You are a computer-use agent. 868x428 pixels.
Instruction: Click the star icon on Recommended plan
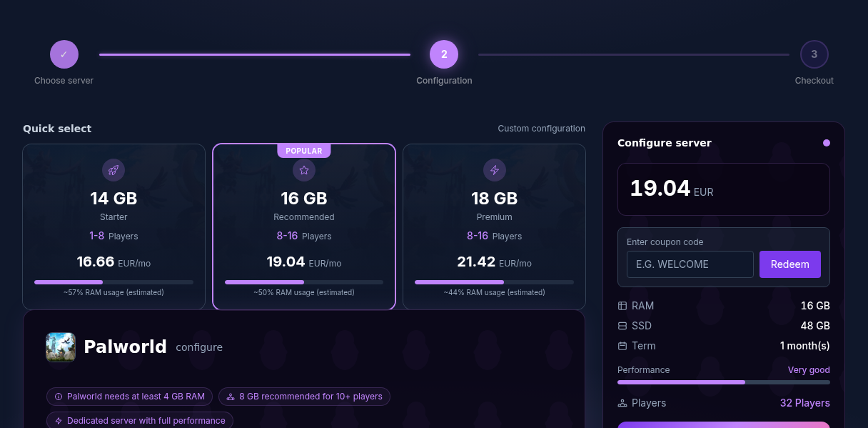304,170
